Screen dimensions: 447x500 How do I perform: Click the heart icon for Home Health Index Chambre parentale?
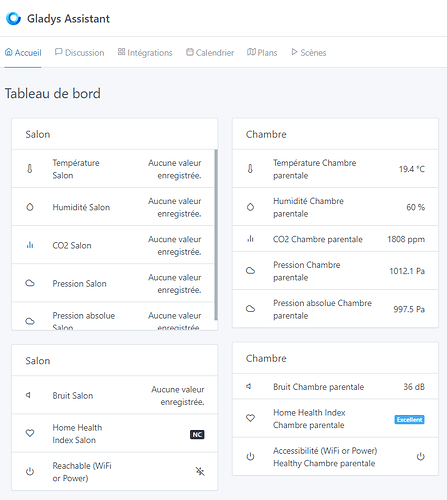coord(250,418)
